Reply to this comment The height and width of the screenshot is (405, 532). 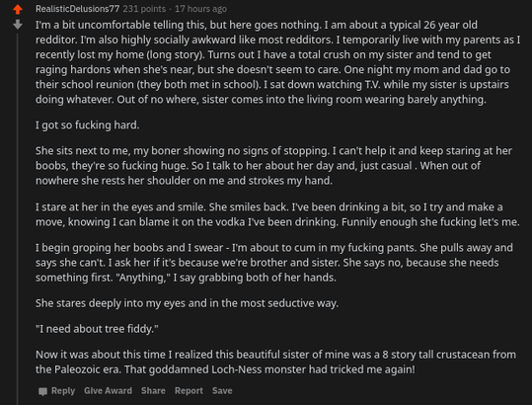click(x=63, y=391)
